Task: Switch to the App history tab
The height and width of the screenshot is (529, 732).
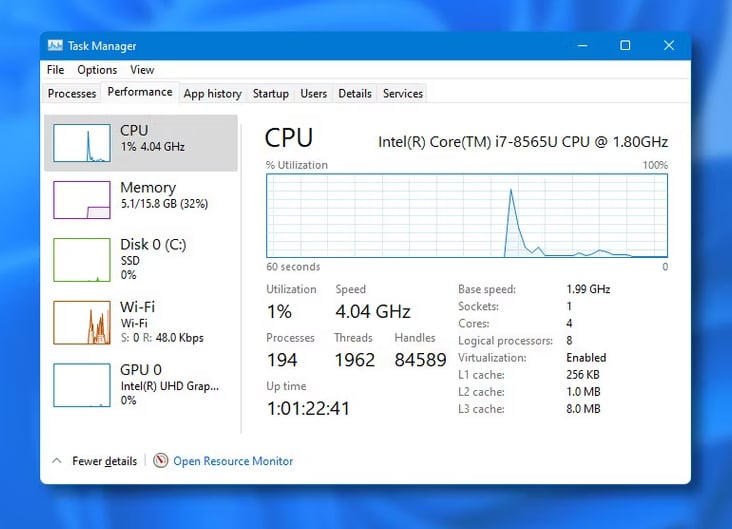Action: [212, 93]
